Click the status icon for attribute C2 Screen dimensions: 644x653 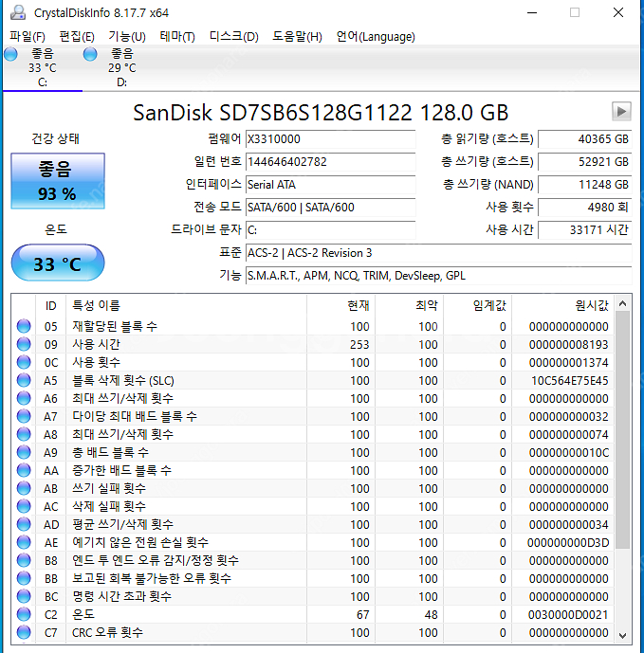[x=24, y=614]
